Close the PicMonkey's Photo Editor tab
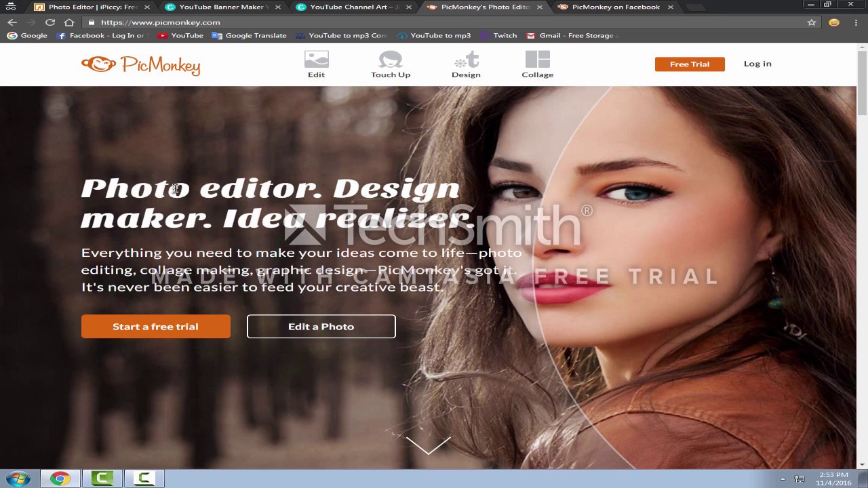 tap(540, 7)
